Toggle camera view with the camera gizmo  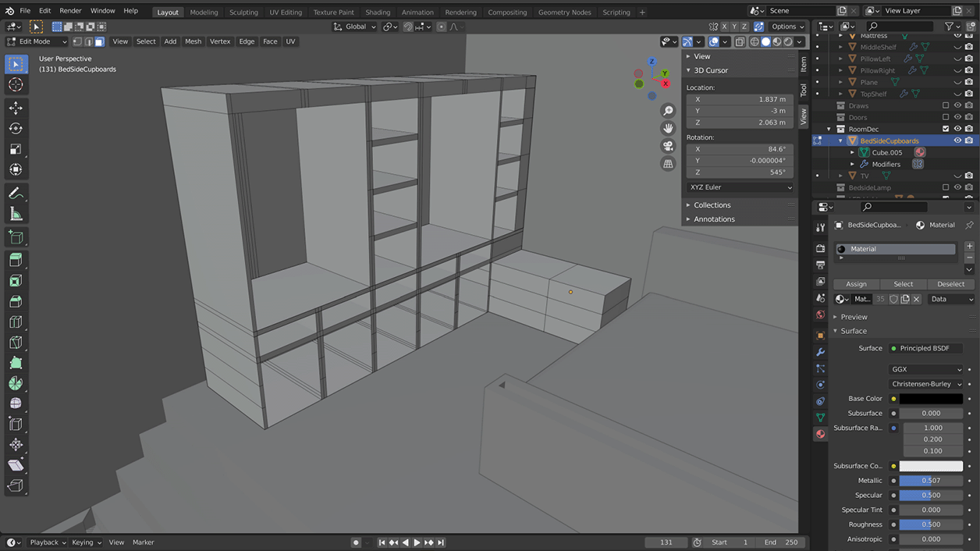668,146
